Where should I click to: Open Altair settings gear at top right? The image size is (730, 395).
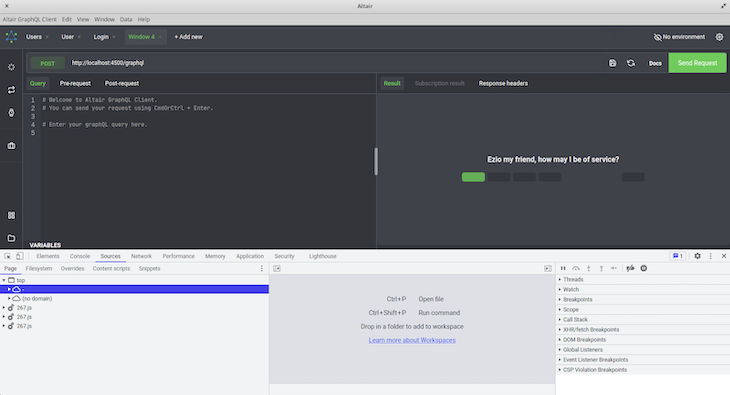719,37
